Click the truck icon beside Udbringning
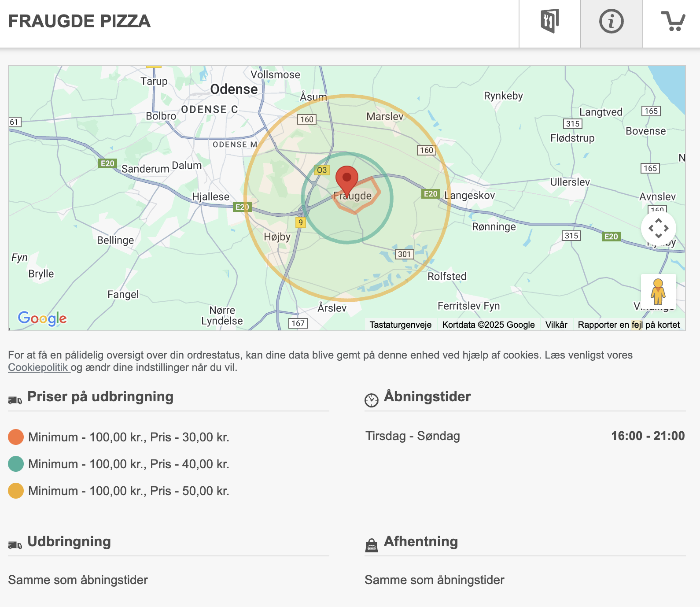The image size is (700, 607). click(15, 545)
